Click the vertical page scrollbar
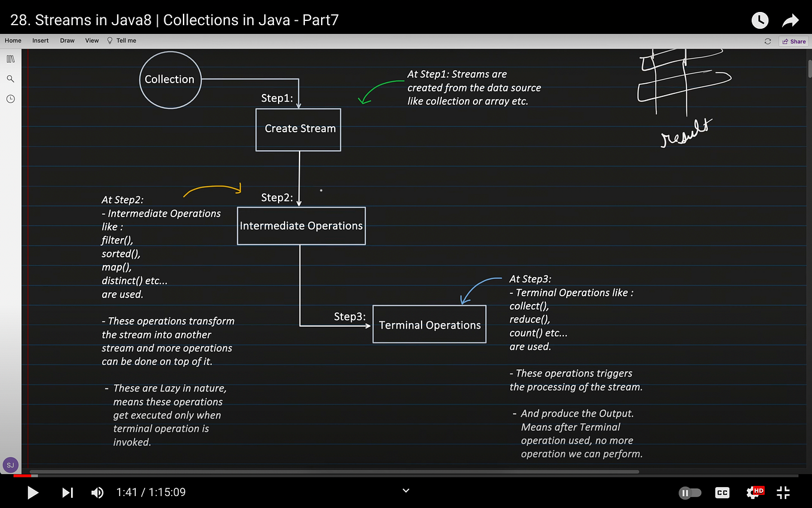The height and width of the screenshot is (508, 812). click(808, 69)
